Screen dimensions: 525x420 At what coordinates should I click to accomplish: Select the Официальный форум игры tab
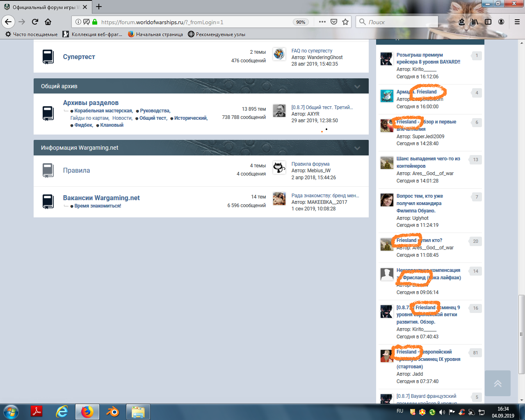tap(46, 7)
